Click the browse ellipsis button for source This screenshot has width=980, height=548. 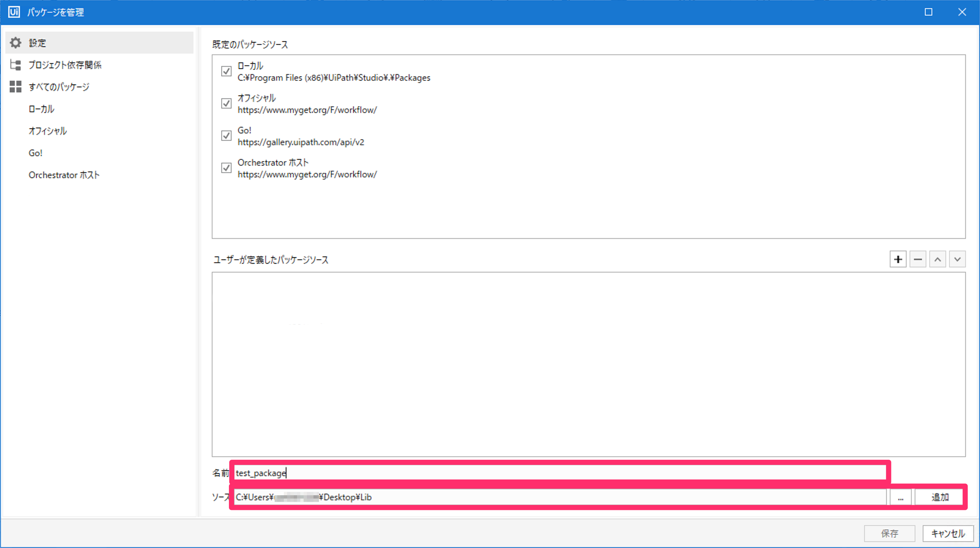coord(900,497)
